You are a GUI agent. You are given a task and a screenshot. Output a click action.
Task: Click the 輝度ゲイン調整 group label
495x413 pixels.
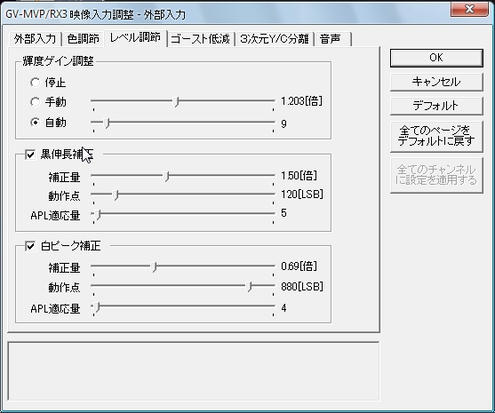point(58,61)
